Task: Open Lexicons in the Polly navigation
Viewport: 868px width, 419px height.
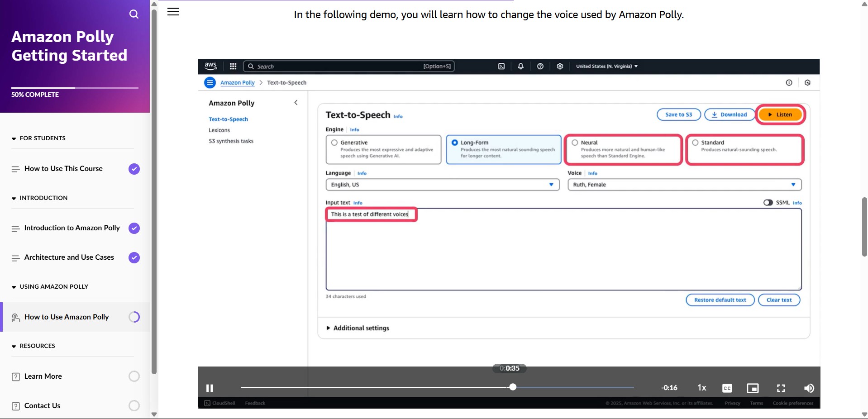Action: 219,130
